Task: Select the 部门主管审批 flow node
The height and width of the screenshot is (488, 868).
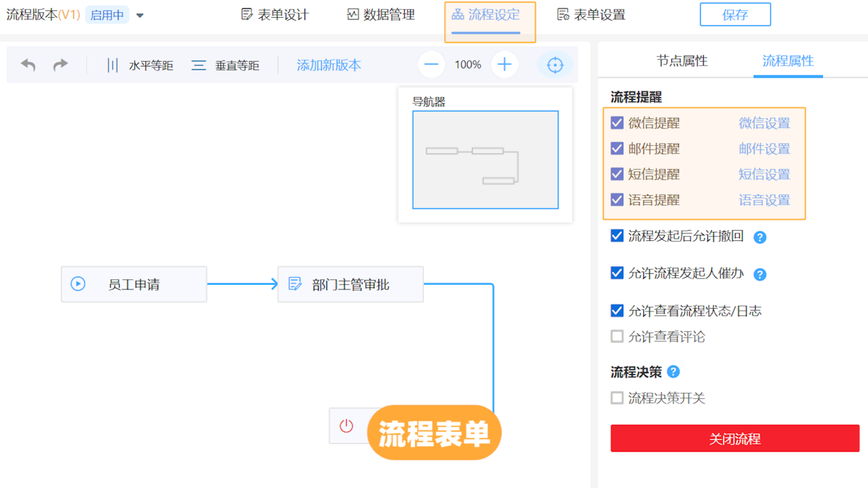Action: point(350,284)
